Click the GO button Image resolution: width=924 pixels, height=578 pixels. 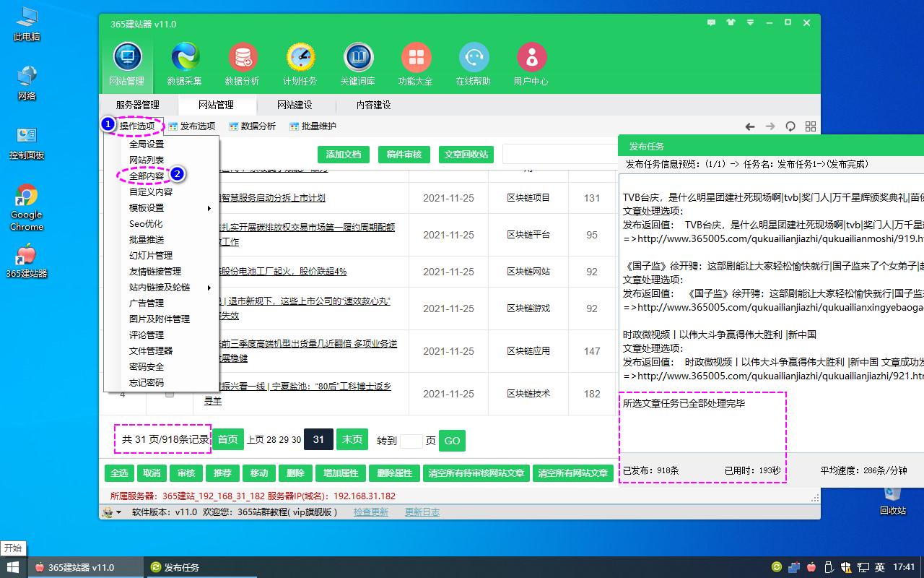click(452, 441)
